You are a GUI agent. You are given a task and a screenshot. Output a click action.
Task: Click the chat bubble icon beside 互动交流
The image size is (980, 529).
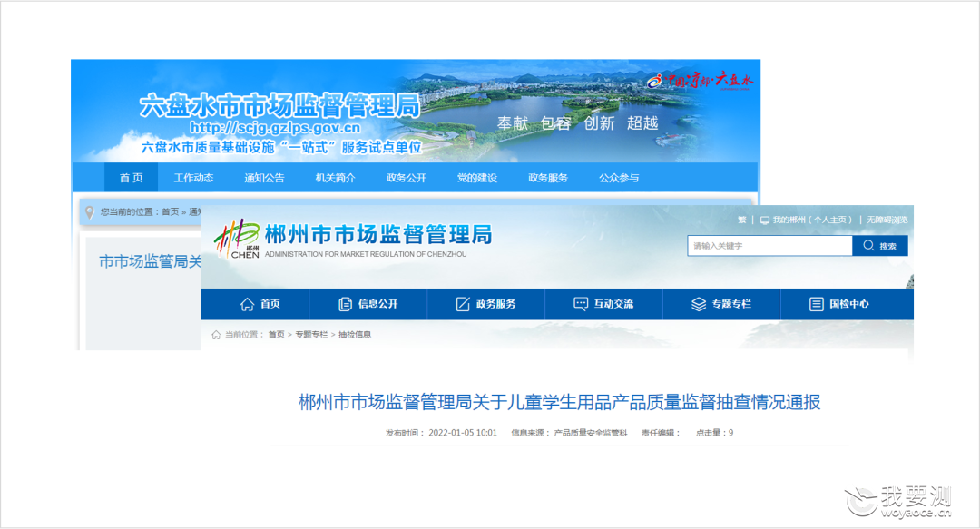pyautogui.click(x=581, y=304)
